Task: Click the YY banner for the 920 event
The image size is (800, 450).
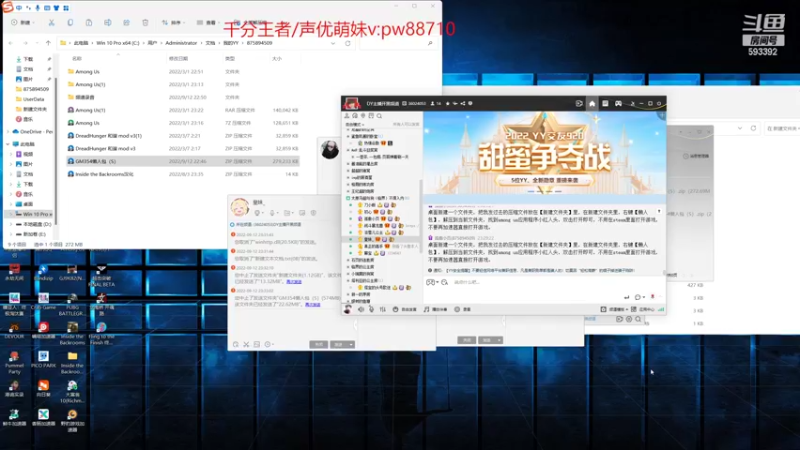Action: pyautogui.click(x=544, y=152)
